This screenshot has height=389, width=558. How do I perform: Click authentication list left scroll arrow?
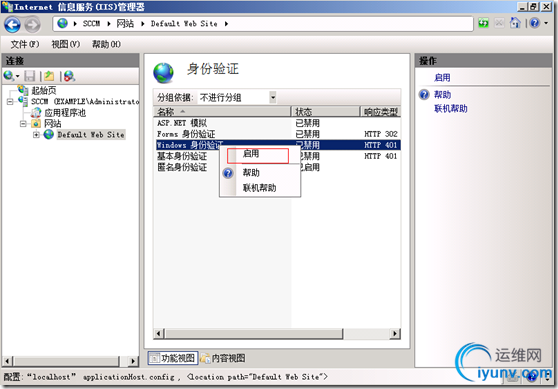tap(159, 333)
